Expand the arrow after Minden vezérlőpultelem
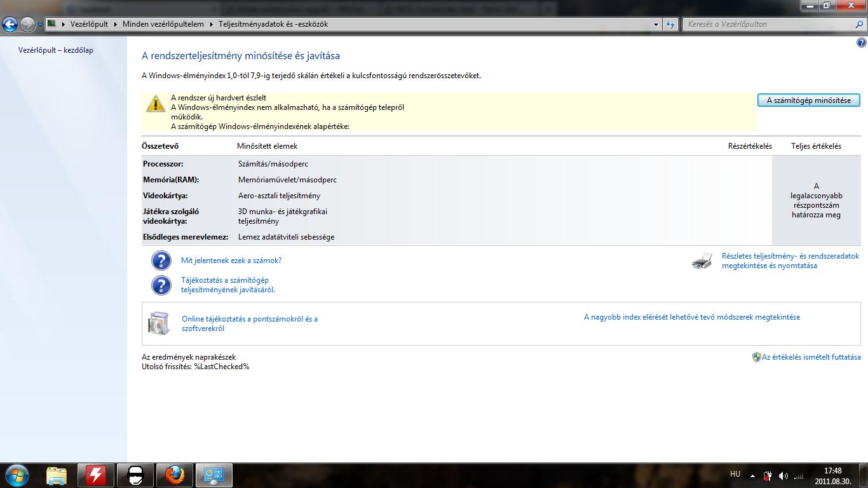 point(211,24)
